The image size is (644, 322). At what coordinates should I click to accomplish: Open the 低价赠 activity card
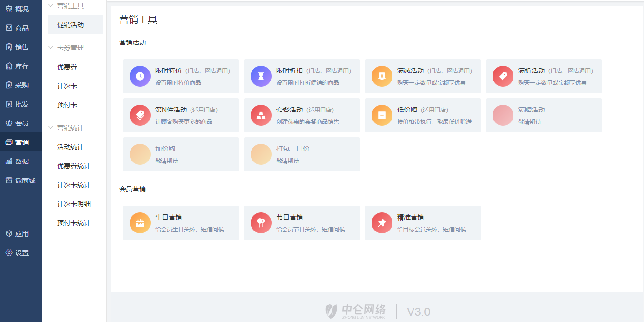423,115
